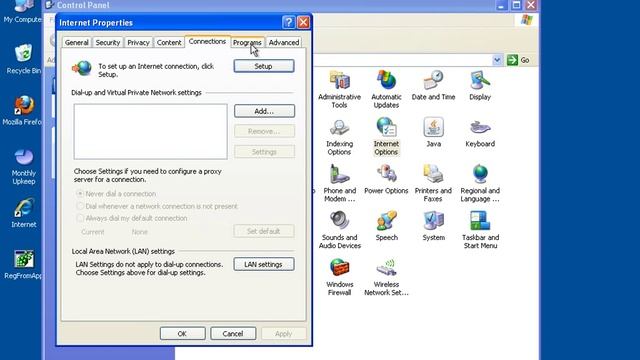640x360 pixels.
Task: Click the empty dial-up connections list box
Action: 151,131
